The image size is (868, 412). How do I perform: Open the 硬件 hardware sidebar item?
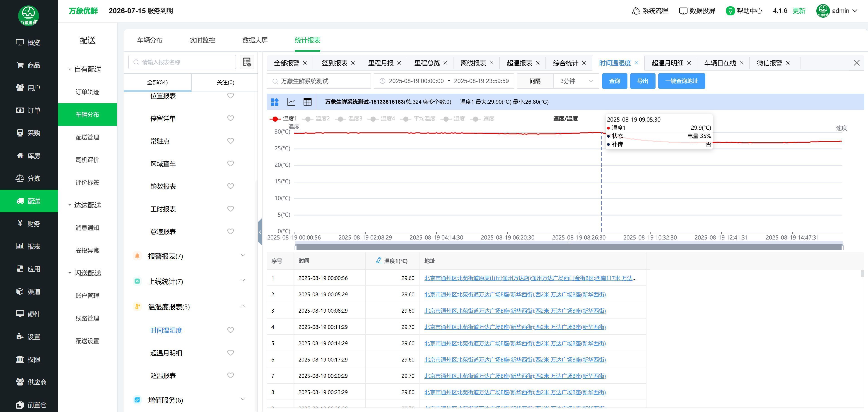pyautogui.click(x=29, y=314)
